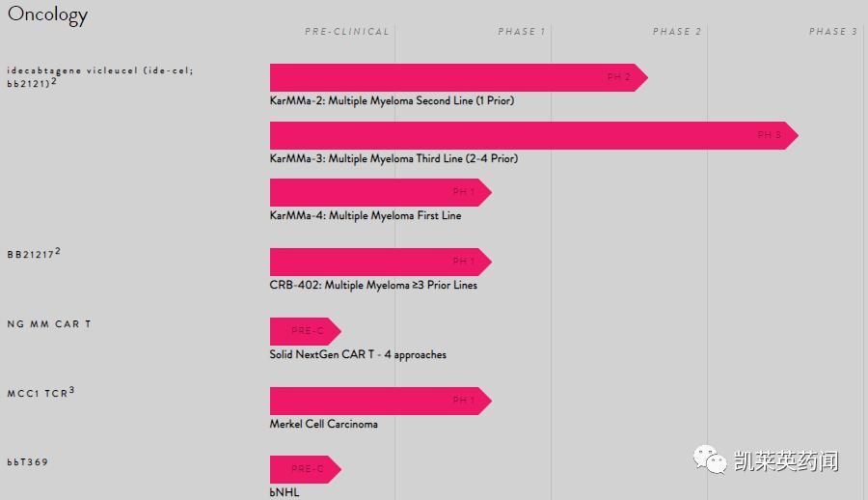This screenshot has width=868, height=500.
Task: Click the KarMMa-2 pink PH 2 progress bar
Action: click(453, 77)
